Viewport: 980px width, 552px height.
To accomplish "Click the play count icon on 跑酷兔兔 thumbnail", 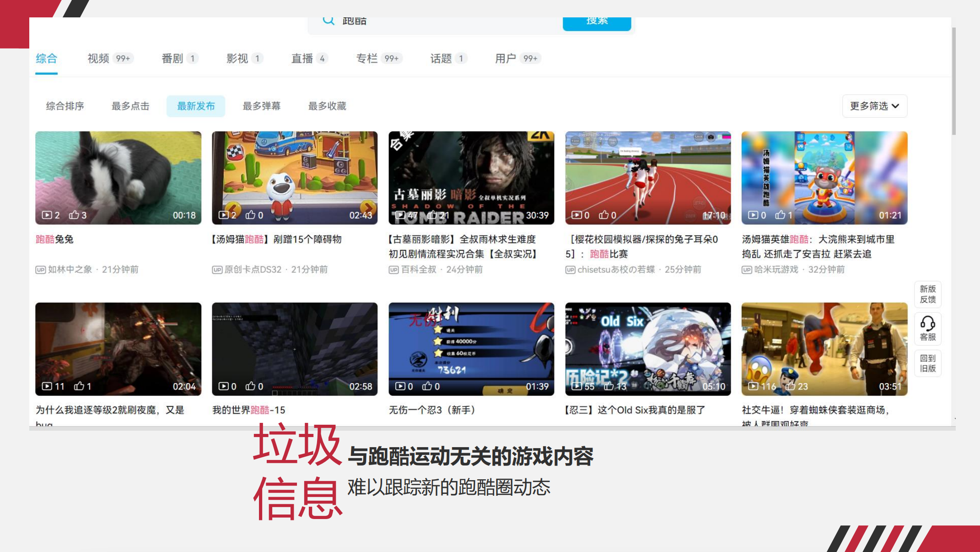I will pyautogui.click(x=47, y=215).
